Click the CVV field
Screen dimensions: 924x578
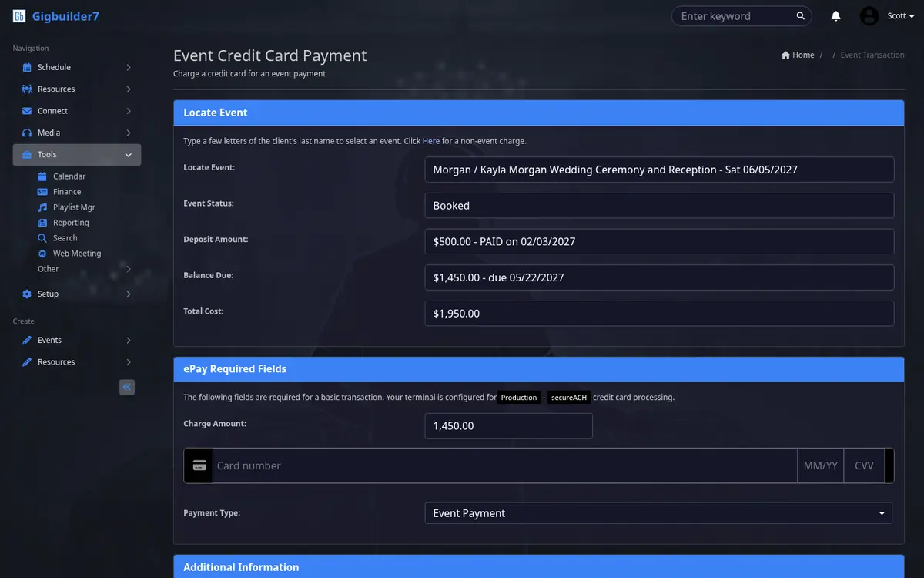[864, 465]
